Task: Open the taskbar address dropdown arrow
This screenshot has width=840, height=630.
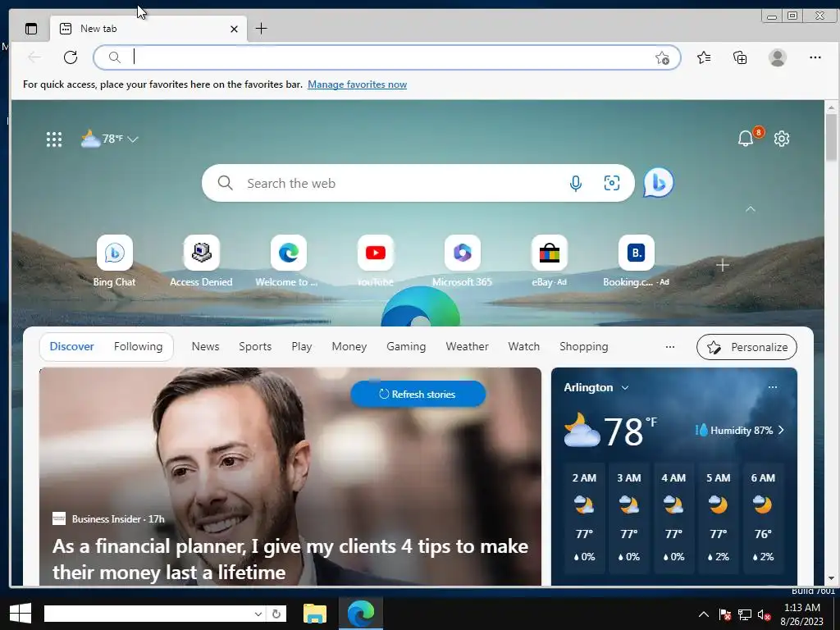Action: tap(258, 614)
